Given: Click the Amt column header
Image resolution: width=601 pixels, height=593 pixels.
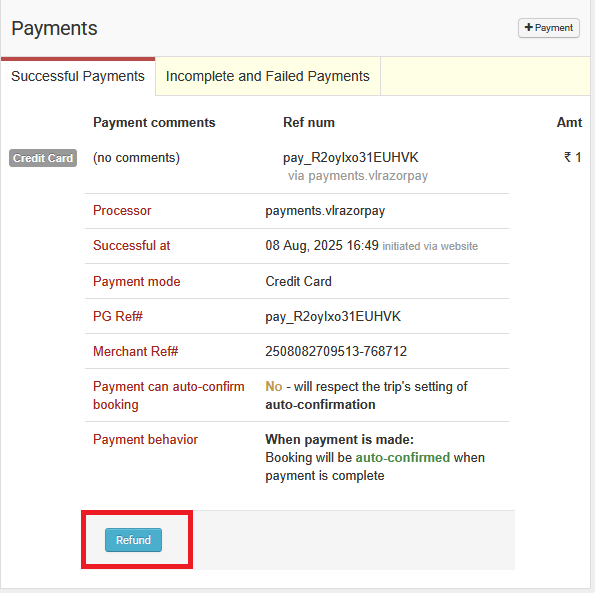Looking at the screenshot, I should pyautogui.click(x=569, y=122).
